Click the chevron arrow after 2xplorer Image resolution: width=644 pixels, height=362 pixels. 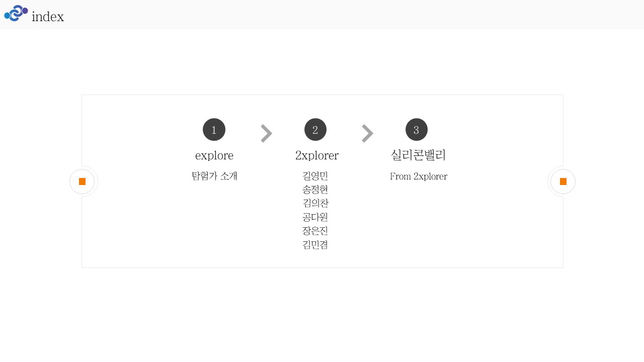[x=368, y=133]
